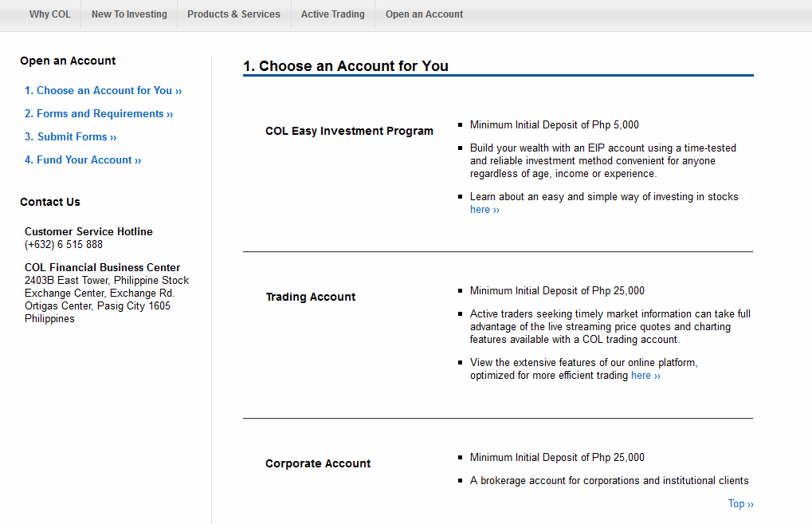This screenshot has height=524, width=812.
Task: Select Minimum Initial Deposit of Php 5,000 text
Action: (554, 125)
